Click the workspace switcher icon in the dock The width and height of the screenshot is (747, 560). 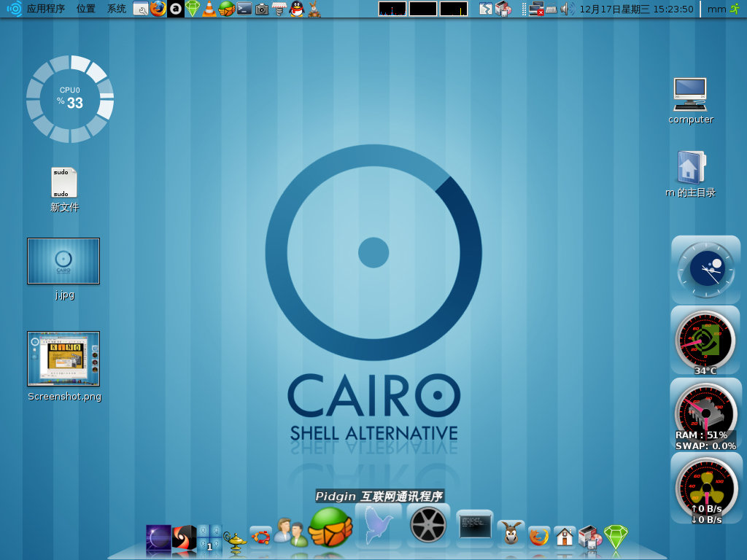point(209,538)
